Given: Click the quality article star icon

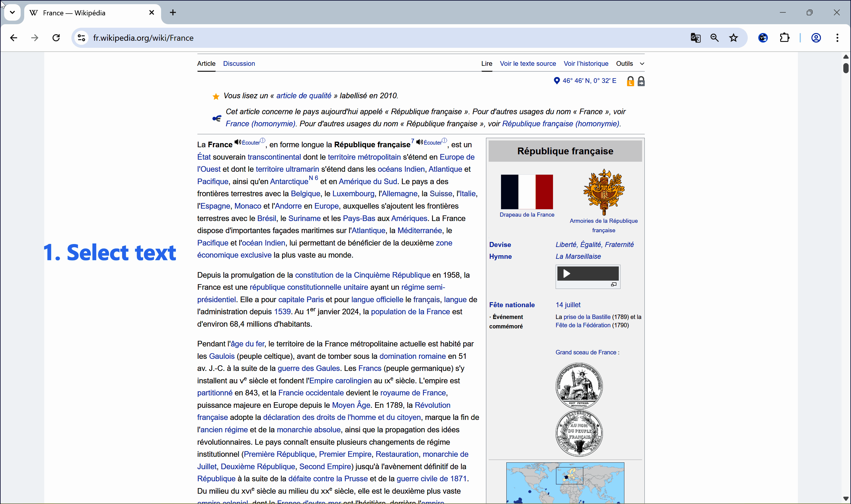Looking at the screenshot, I should tap(216, 96).
